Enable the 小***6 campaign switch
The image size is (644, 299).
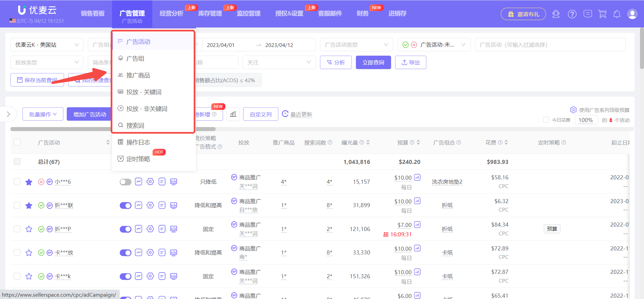pos(125,182)
